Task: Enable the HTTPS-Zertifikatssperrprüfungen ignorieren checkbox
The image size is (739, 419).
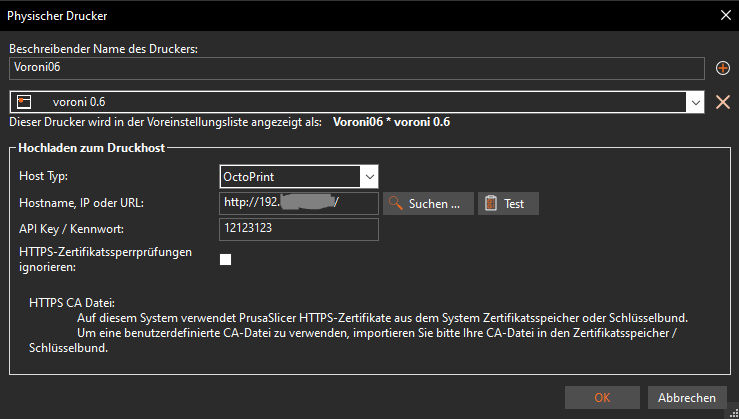Action: [x=226, y=260]
